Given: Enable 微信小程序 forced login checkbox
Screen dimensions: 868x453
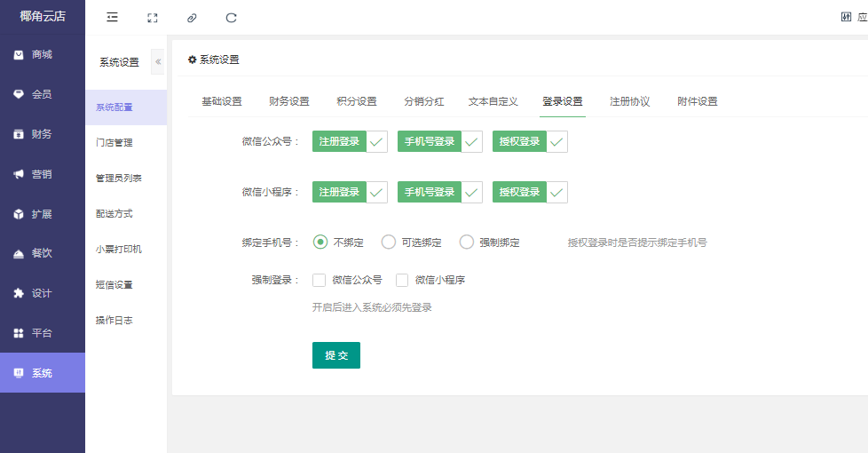Looking at the screenshot, I should pyautogui.click(x=402, y=280).
